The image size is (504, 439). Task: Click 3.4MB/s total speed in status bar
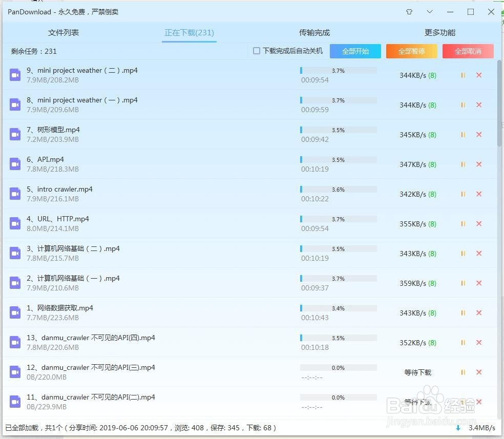[x=482, y=428]
